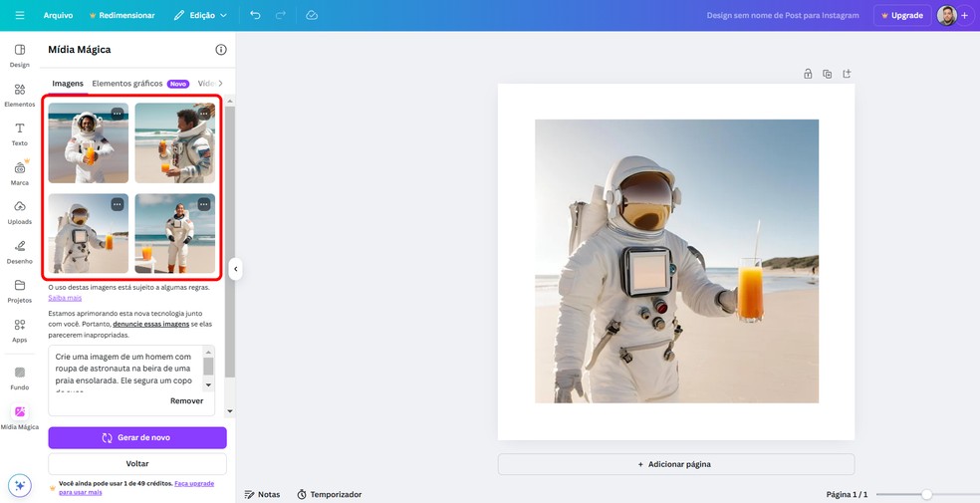Open options menu on standing astronaut thumbnail
Screen dimensions: 980x503
click(204, 204)
